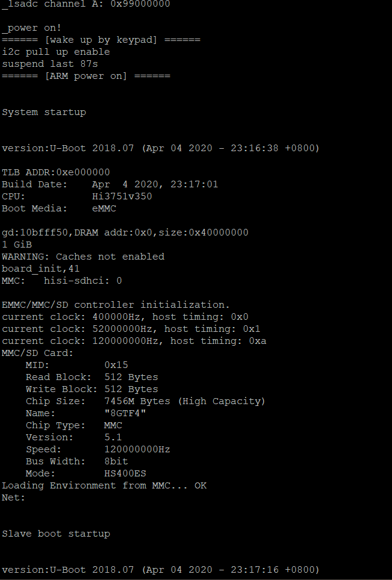Click the "i2c pull up enable" line
The image size is (392, 580).
tap(56, 52)
